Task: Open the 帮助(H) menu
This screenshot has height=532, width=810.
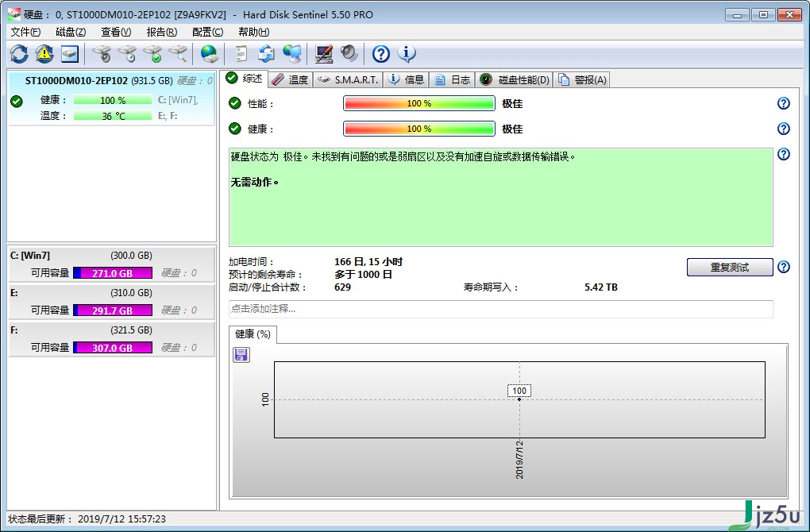Action: (x=253, y=32)
